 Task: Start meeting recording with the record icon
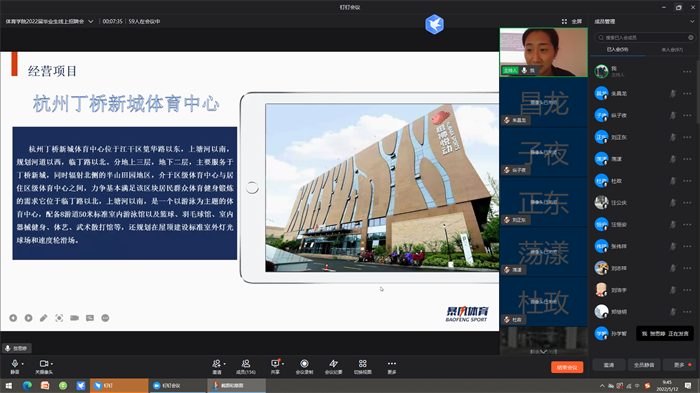304,364
